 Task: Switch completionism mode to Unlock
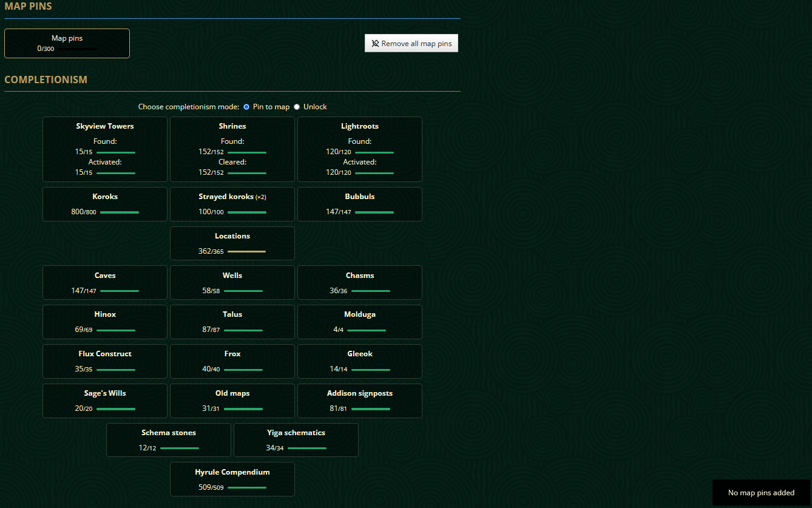(297, 106)
